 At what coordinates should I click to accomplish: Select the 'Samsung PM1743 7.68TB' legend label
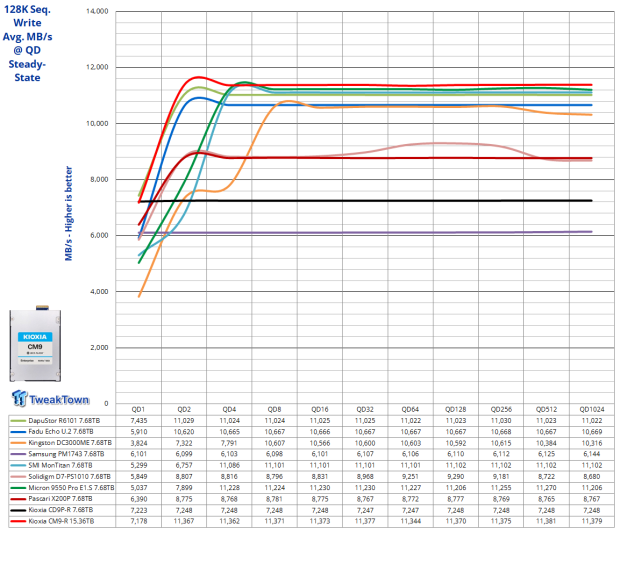coord(66,454)
